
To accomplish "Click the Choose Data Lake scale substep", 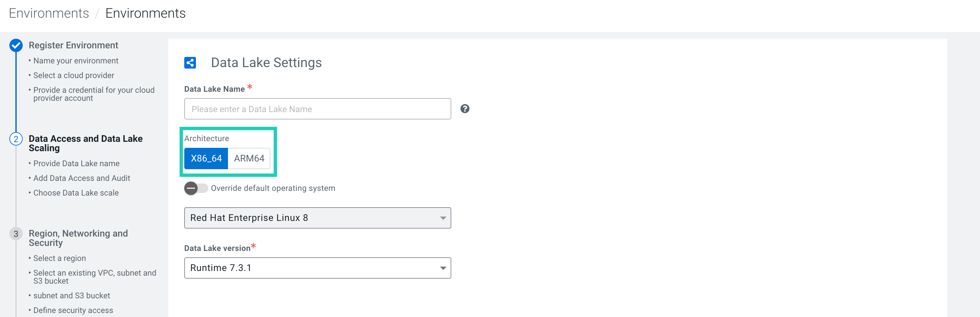I will [76, 193].
